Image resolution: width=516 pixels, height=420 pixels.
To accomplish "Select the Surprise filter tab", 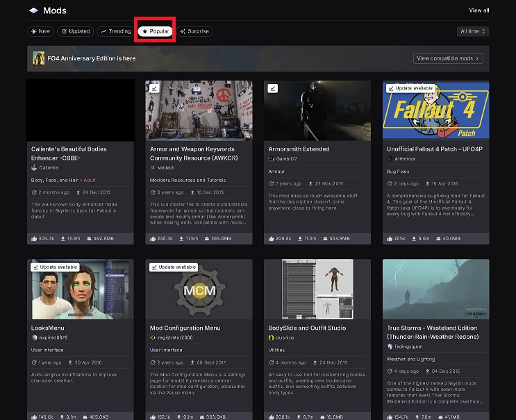I will click(x=196, y=31).
